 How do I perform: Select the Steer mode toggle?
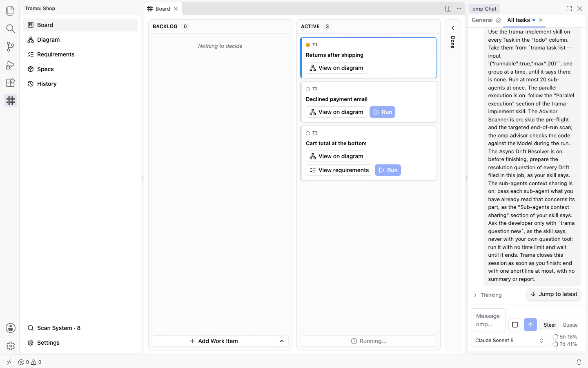click(x=550, y=325)
